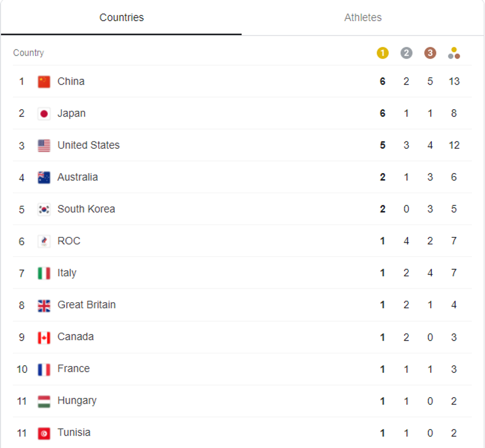
Task: Click the bronze medal column icon
Action: (430, 53)
